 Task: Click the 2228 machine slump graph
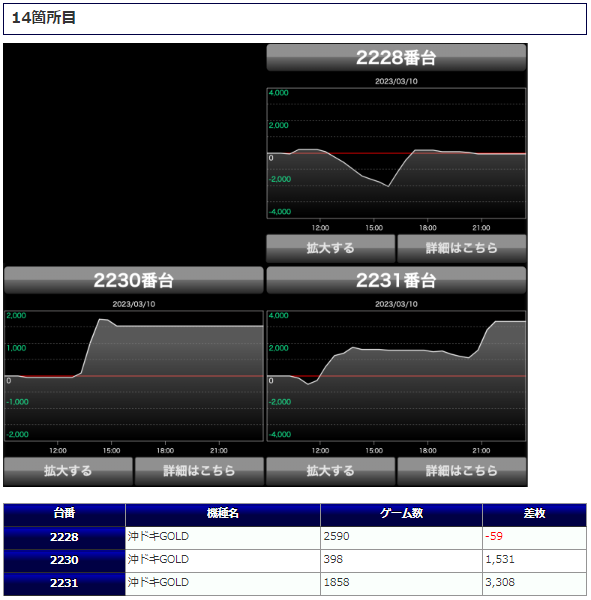point(396,153)
